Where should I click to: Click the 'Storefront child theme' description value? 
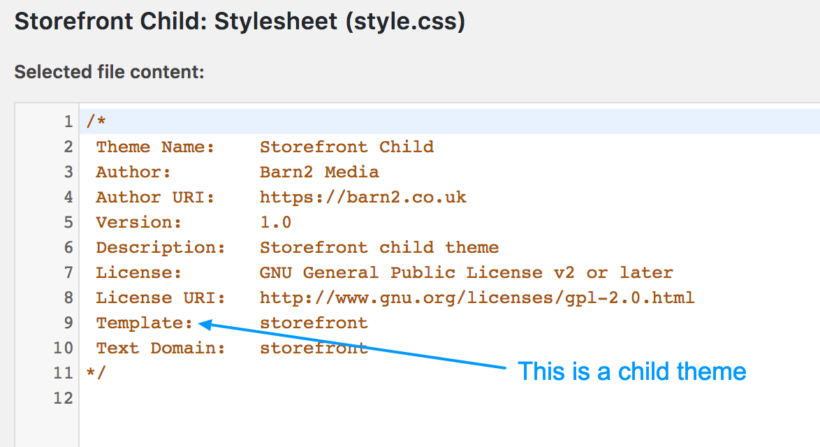379,247
